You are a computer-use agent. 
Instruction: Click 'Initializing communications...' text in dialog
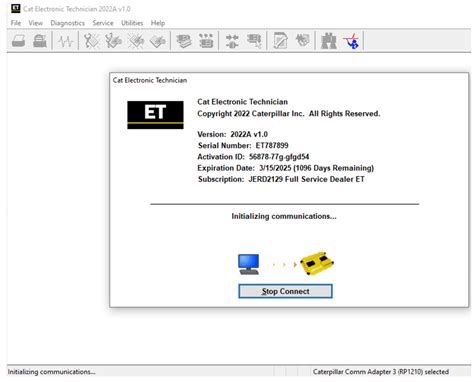[284, 216]
